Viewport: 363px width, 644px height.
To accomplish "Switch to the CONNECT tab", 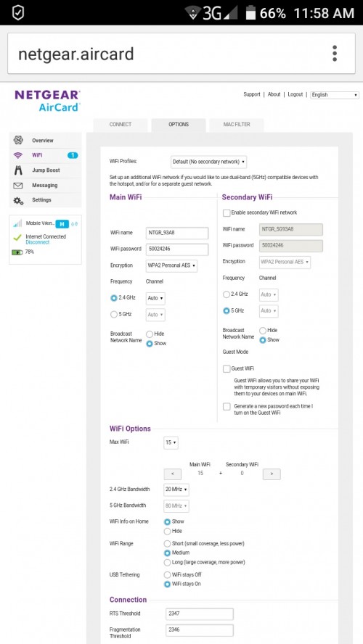I will (121, 125).
